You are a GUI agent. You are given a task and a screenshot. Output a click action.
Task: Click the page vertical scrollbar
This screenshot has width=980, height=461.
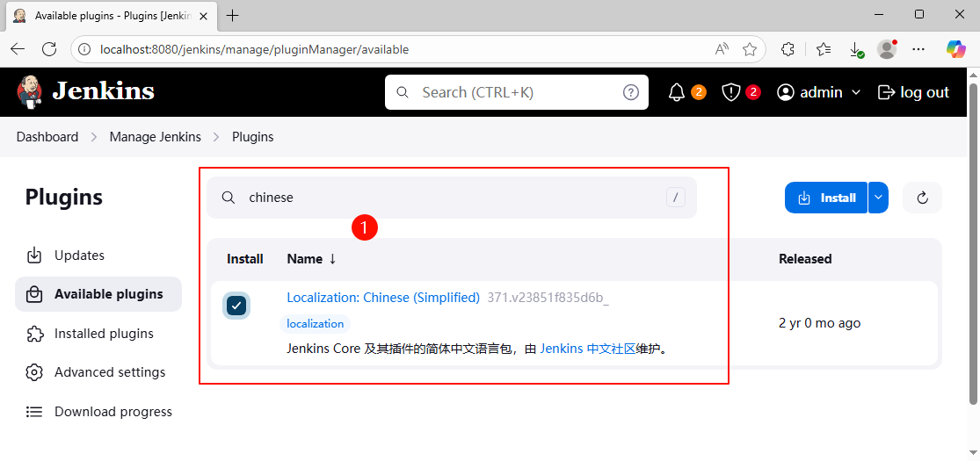(974, 243)
